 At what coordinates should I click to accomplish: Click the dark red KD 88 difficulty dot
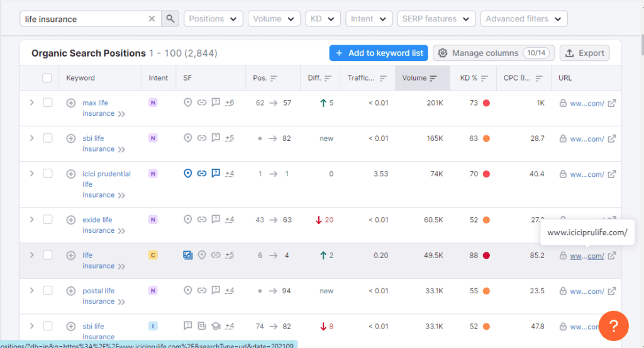coord(486,255)
